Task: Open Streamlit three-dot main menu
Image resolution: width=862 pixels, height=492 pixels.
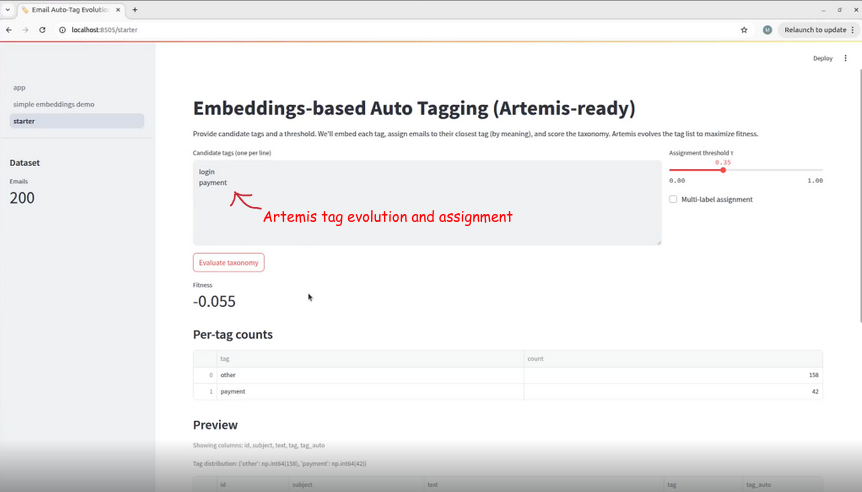Action: click(845, 58)
